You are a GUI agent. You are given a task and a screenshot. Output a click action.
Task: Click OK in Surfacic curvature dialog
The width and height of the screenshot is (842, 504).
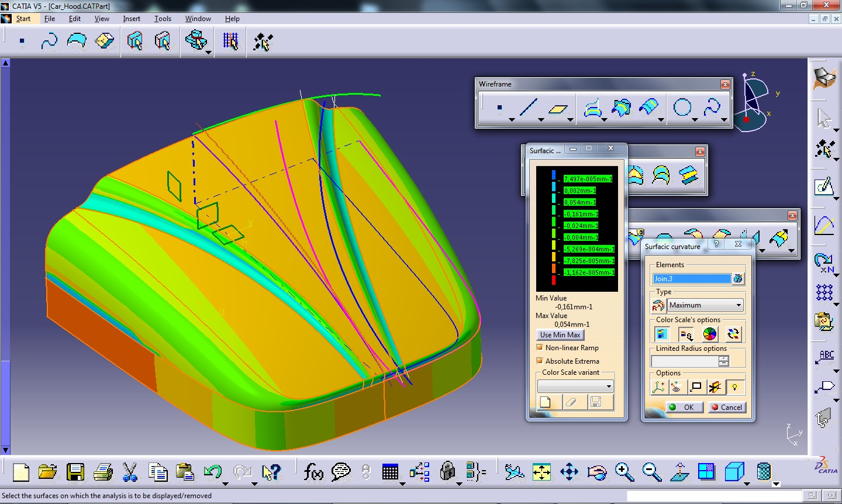click(x=684, y=407)
